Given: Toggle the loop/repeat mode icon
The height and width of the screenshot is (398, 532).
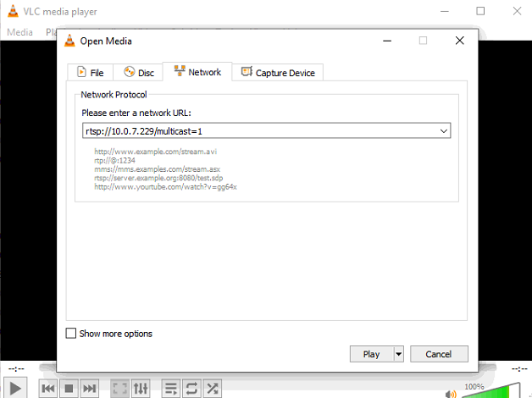Looking at the screenshot, I should coord(191,388).
